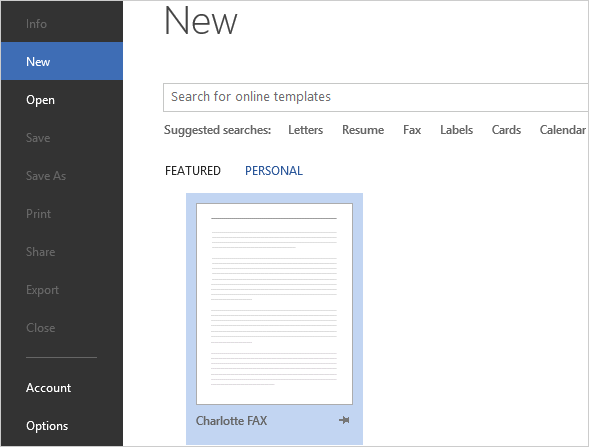589x447 pixels.
Task: Search suggested Cards templates
Action: [x=506, y=130]
